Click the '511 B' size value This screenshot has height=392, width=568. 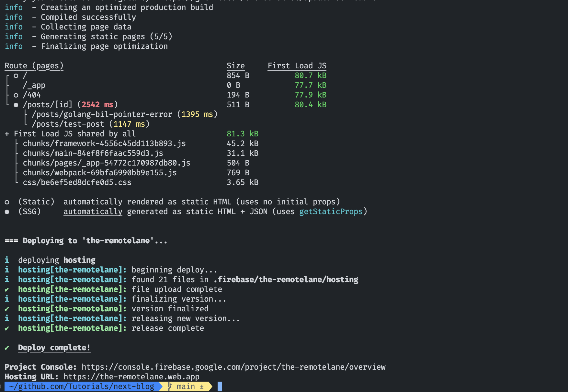pyautogui.click(x=238, y=104)
